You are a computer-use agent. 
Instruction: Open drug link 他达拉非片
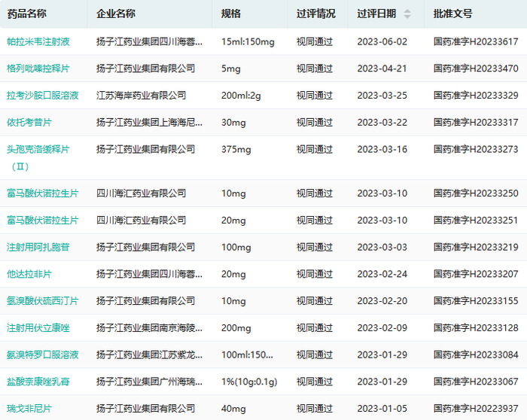tap(29, 274)
